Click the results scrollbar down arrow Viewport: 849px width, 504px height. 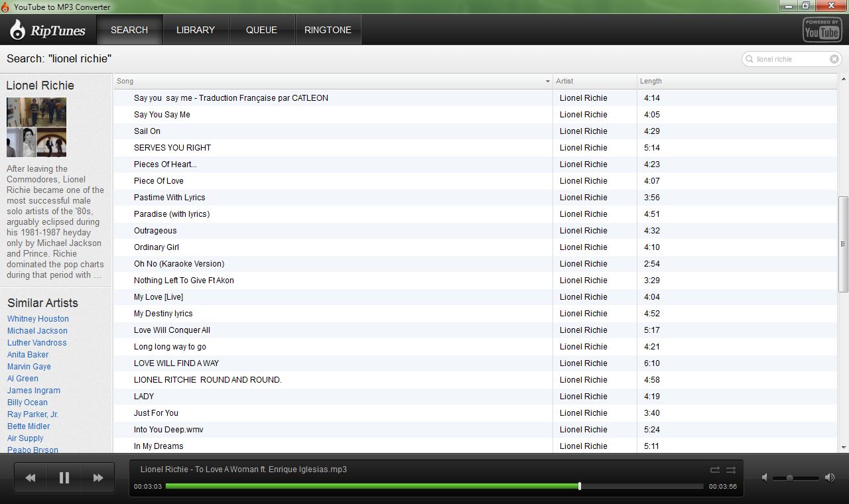pos(844,448)
